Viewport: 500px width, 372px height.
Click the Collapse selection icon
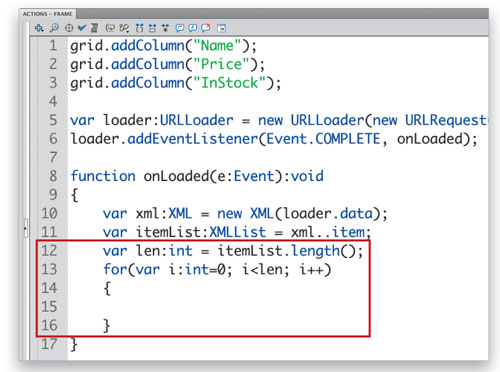152,28
